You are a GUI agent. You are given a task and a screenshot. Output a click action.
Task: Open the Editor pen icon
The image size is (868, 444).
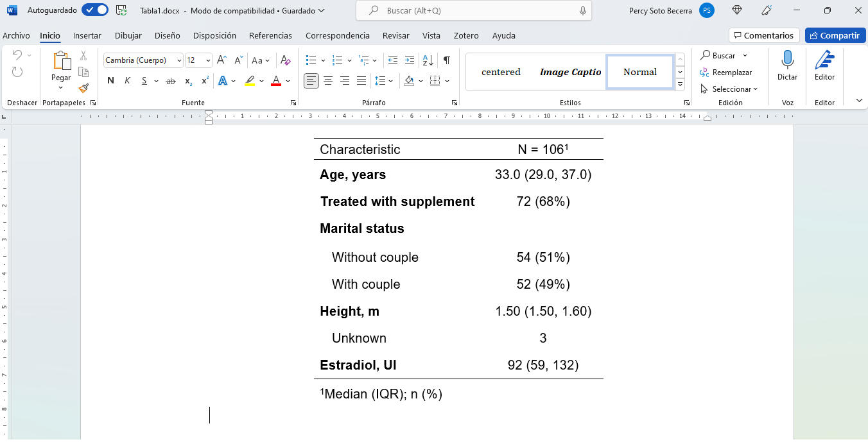pyautogui.click(x=824, y=61)
